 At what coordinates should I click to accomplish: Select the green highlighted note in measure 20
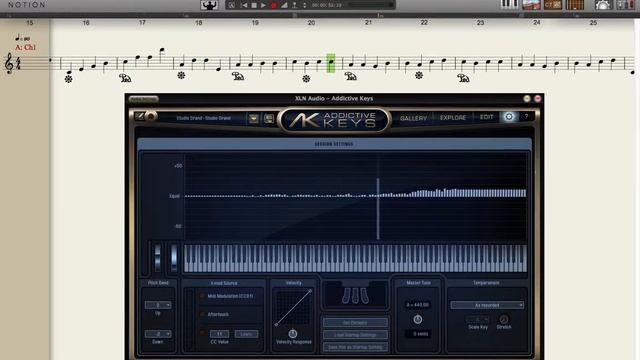(x=331, y=63)
